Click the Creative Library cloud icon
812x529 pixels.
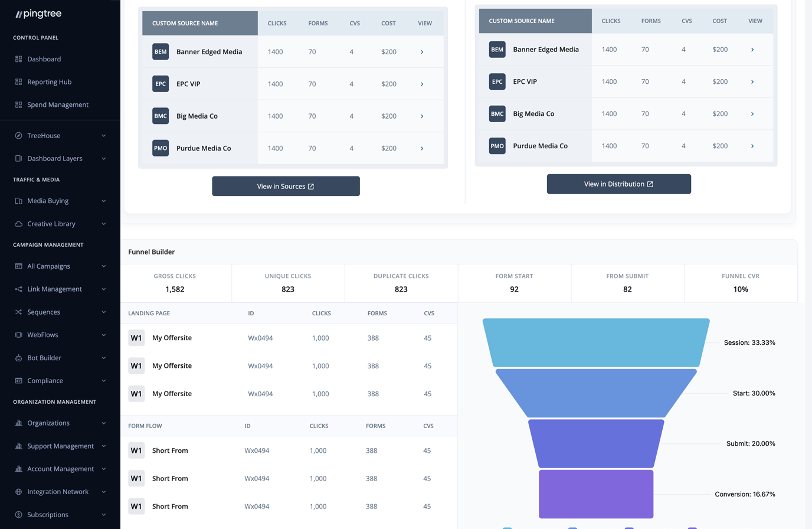coord(18,224)
